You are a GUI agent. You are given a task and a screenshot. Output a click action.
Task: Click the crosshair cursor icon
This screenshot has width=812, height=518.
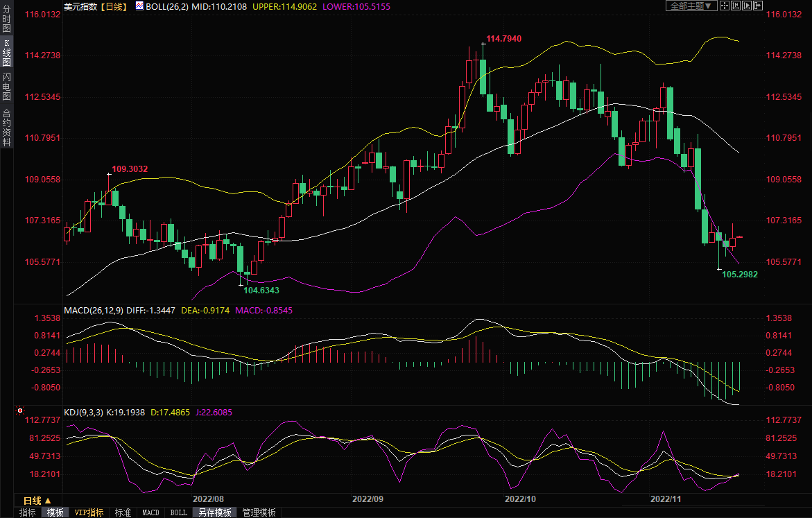(725, 6)
